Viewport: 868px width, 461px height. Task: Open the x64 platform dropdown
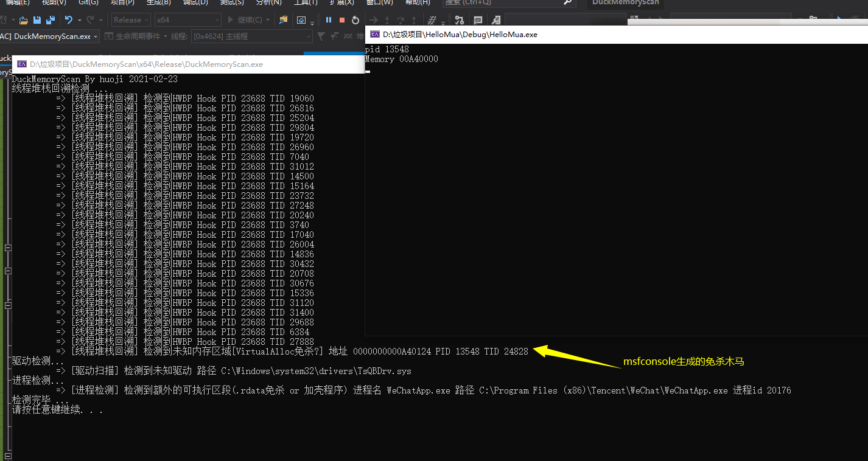coord(187,20)
